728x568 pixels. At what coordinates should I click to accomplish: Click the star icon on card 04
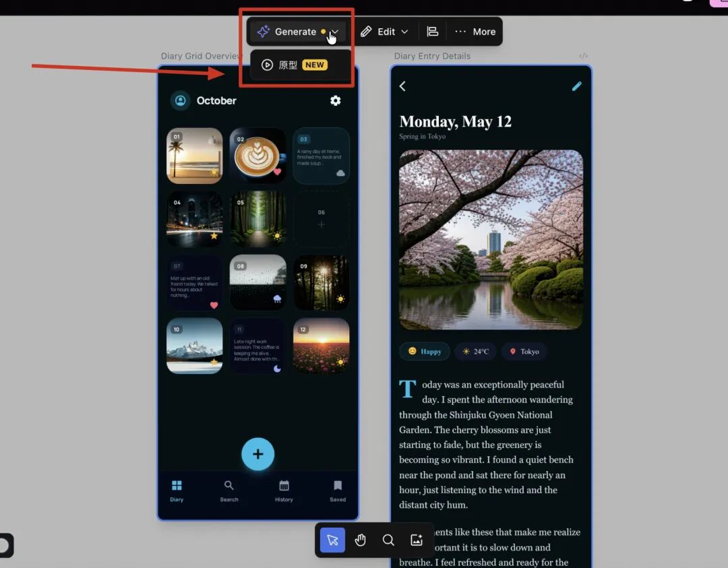click(x=214, y=236)
